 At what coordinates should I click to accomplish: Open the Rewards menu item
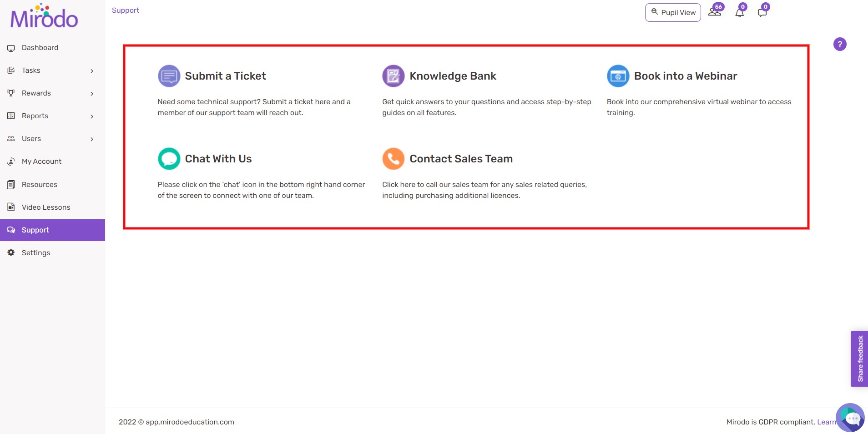52,93
